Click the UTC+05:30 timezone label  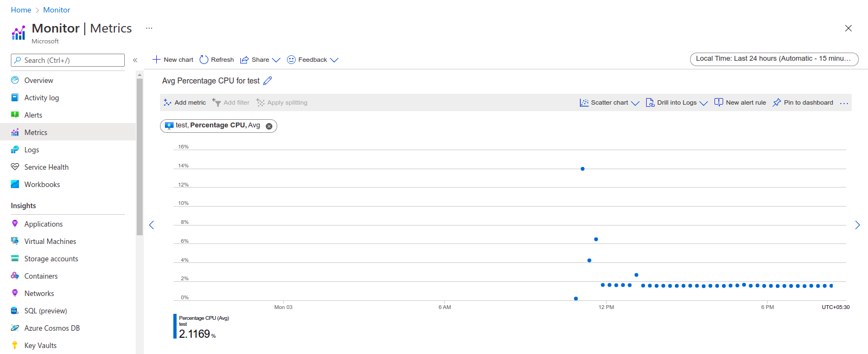point(835,307)
